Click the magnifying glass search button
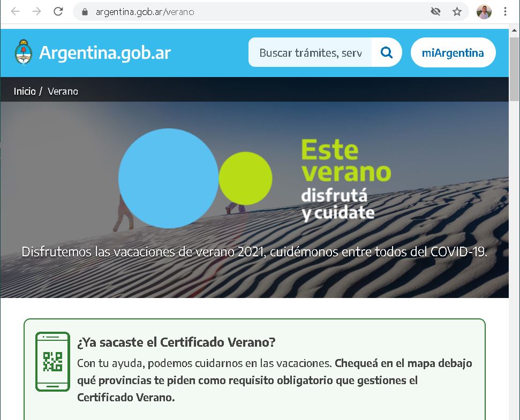The width and height of the screenshot is (520, 420). [x=386, y=52]
